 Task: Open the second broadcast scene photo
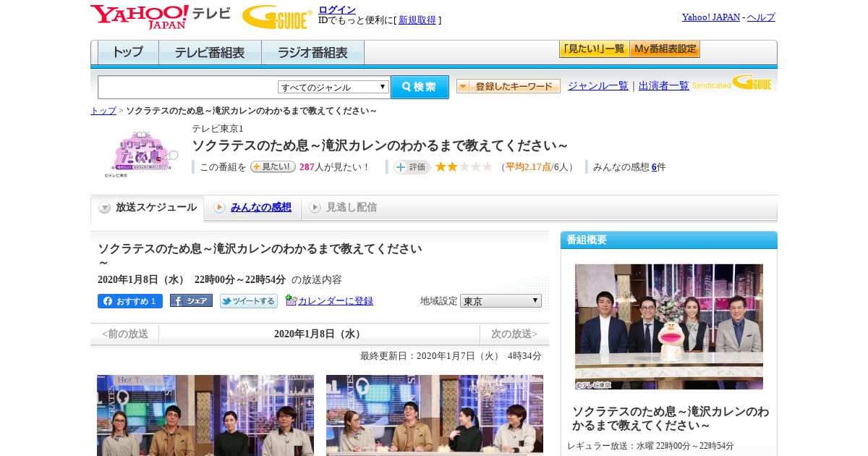pyautogui.click(x=435, y=415)
